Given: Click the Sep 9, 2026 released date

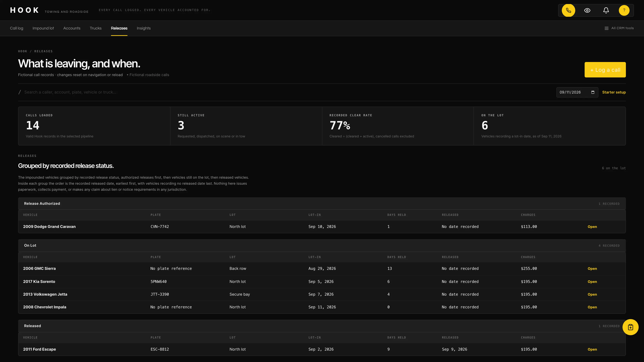Looking at the screenshot, I should point(454,349).
